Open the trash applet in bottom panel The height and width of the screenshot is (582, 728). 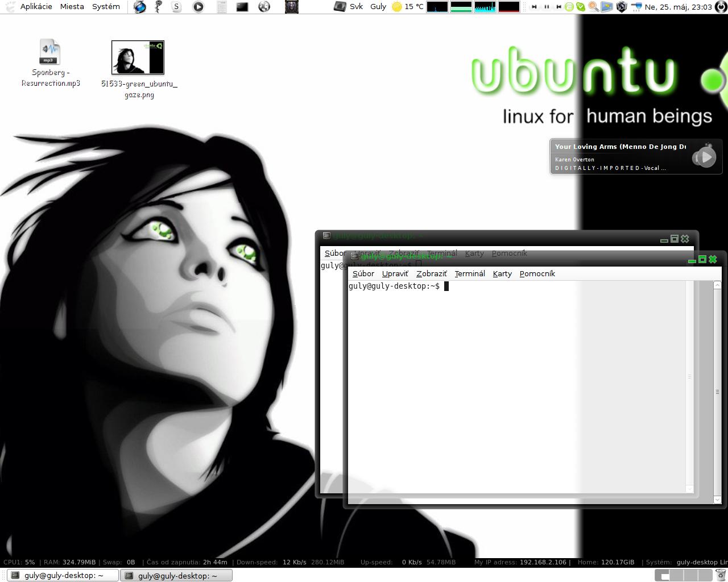click(x=721, y=575)
